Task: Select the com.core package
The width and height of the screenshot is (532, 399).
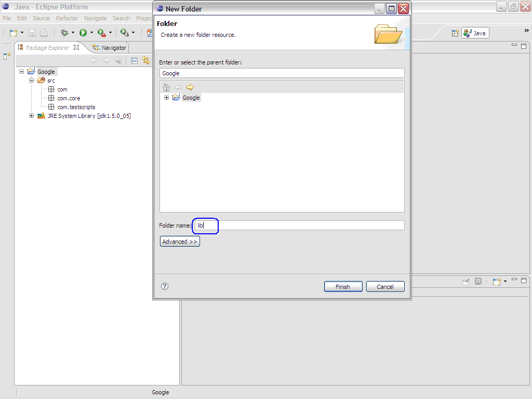Action: tap(69, 98)
